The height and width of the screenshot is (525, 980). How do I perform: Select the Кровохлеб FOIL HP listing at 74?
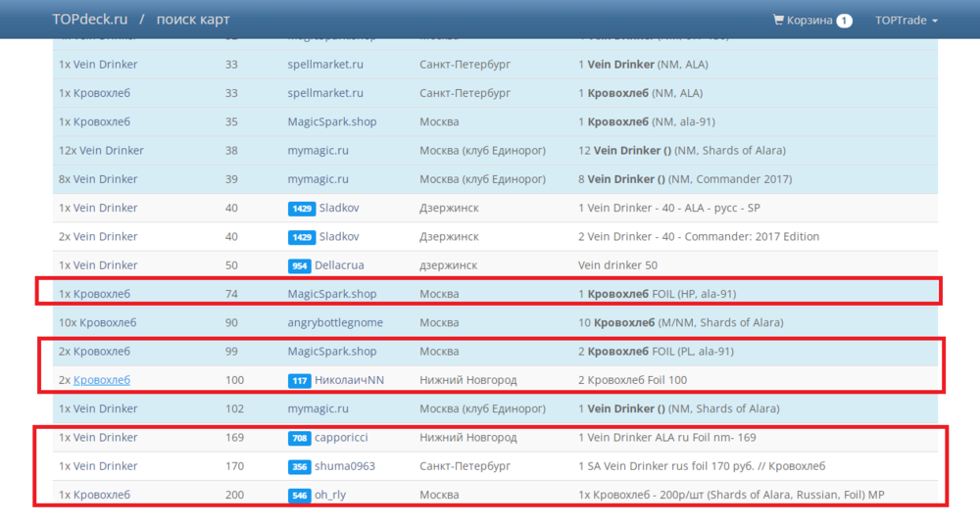[x=657, y=294]
